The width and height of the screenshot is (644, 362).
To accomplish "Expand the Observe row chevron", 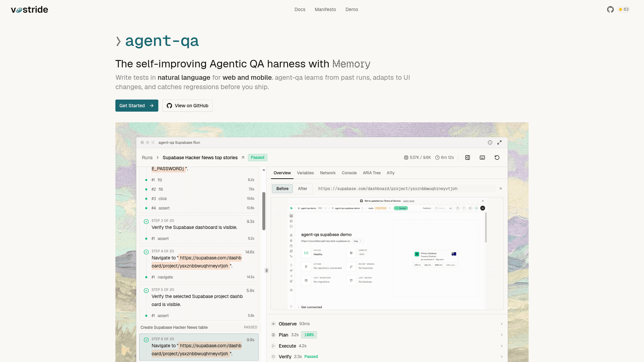I will (502, 324).
